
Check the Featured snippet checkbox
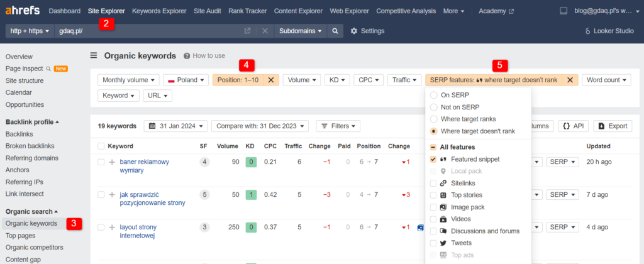click(x=433, y=159)
